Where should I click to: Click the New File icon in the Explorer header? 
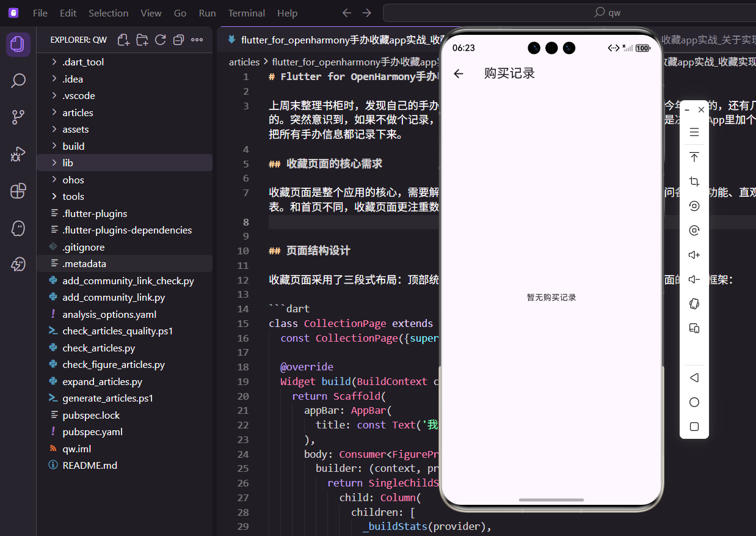tap(123, 40)
